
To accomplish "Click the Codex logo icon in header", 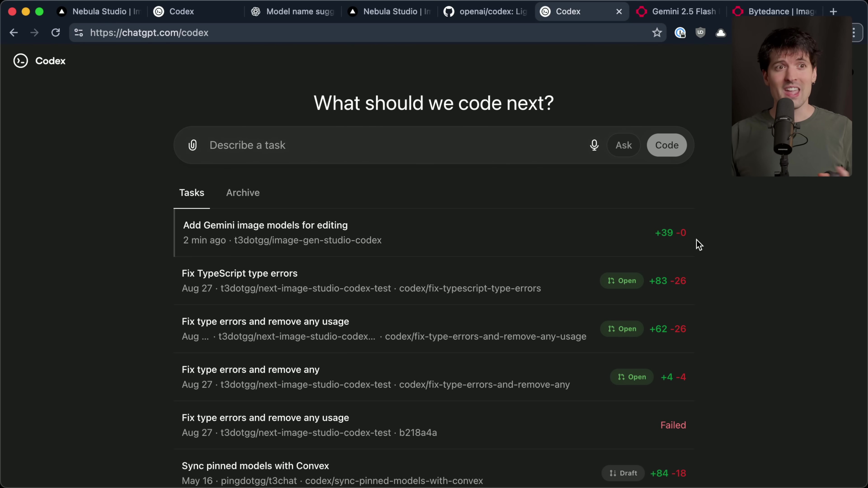I will (21, 61).
